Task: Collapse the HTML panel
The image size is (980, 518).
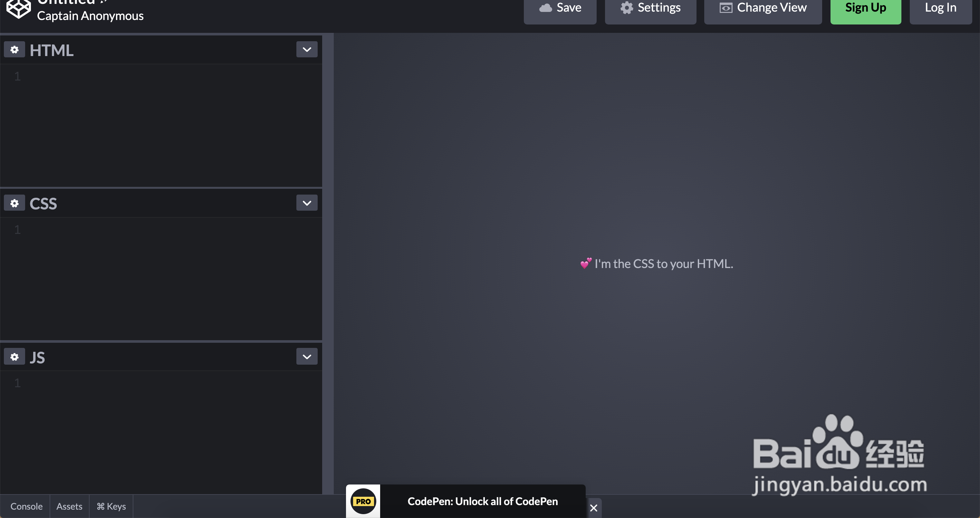Action: pyautogui.click(x=307, y=49)
